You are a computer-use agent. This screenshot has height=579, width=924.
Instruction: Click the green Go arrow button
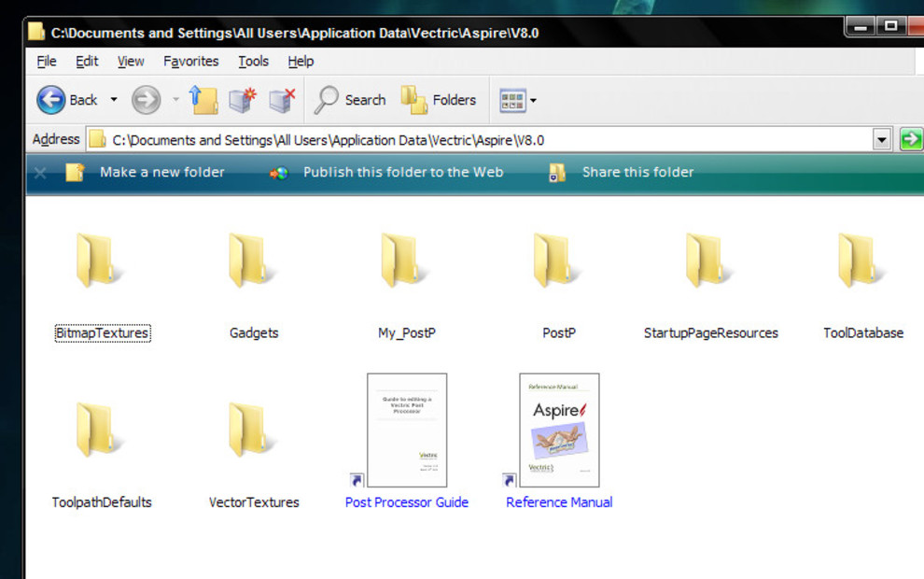click(x=911, y=140)
